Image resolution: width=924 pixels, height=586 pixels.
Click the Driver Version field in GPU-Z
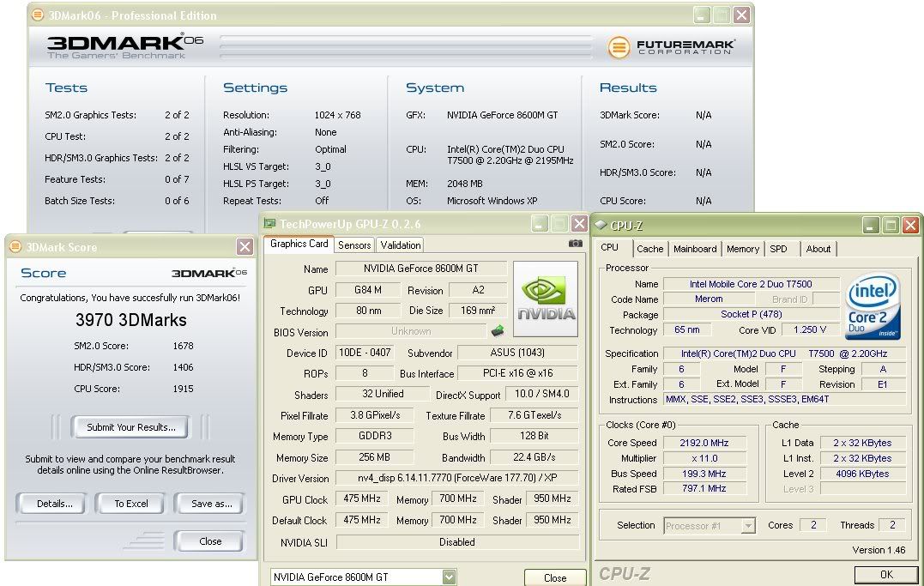coord(456,478)
